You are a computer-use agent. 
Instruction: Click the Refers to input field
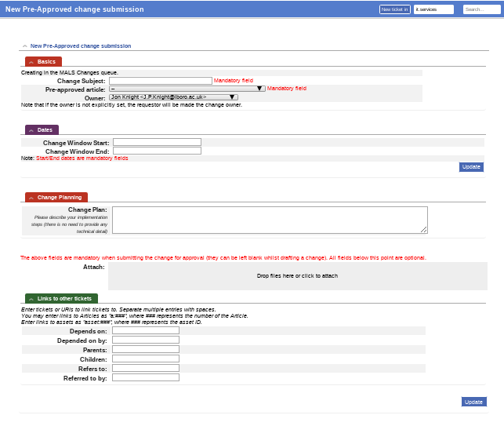[x=145, y=368]
